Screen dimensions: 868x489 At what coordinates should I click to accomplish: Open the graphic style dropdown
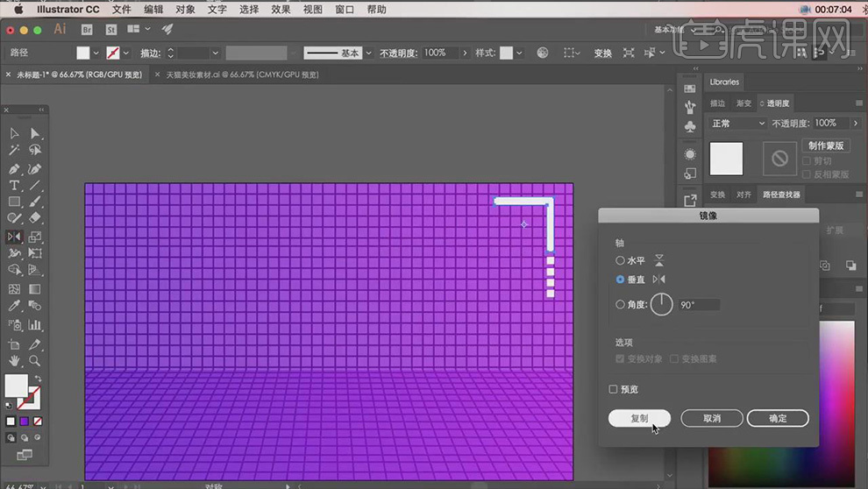click(519, 53)
